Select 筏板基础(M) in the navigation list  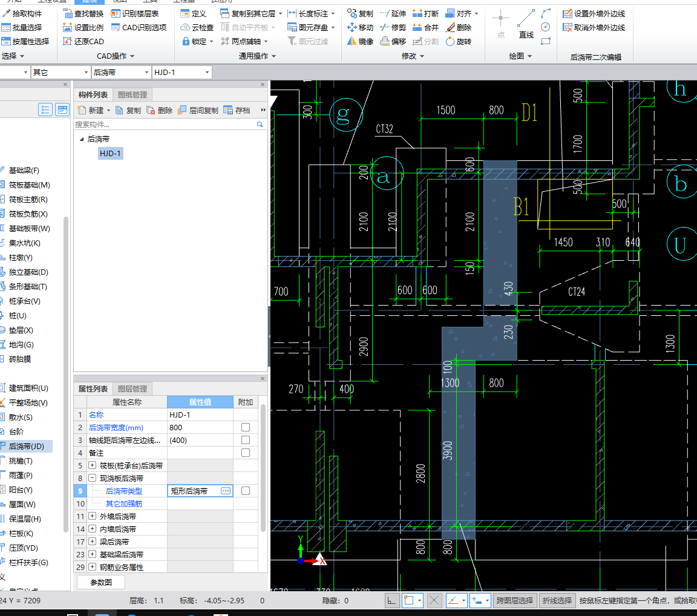click(x=29, y=185)
